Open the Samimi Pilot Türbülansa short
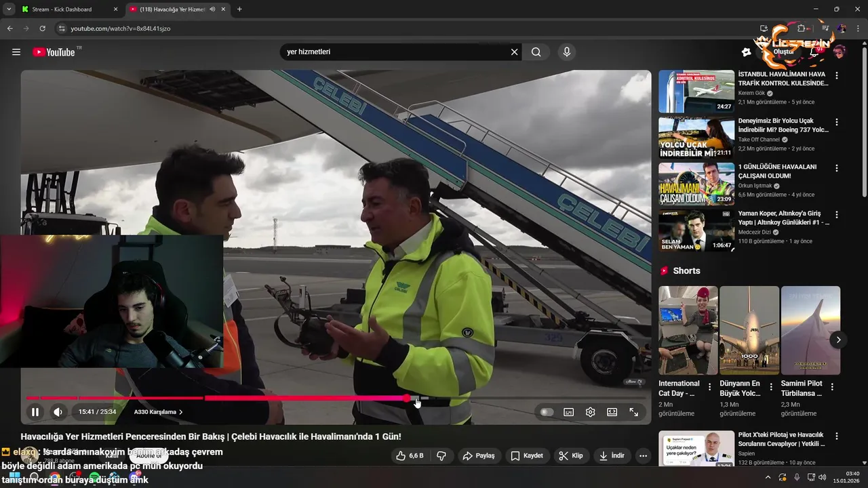The image size is (868, 488). [810, 330]
